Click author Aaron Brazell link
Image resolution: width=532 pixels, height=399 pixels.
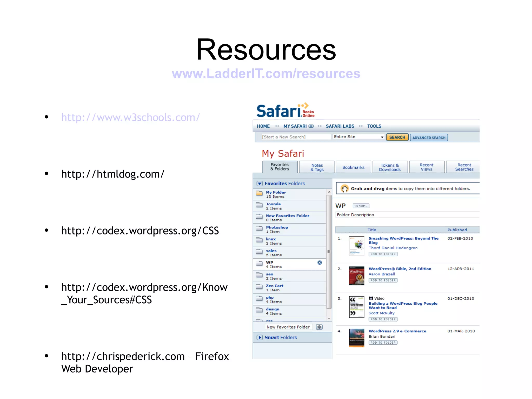point(382,274)
